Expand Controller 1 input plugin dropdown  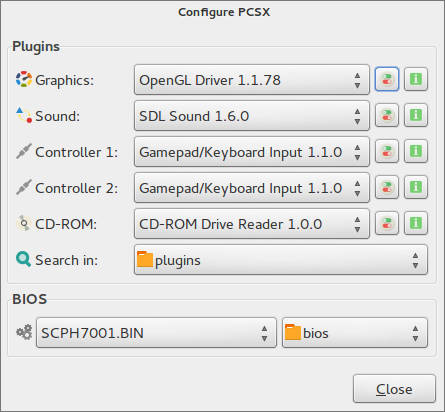[252, 152]
